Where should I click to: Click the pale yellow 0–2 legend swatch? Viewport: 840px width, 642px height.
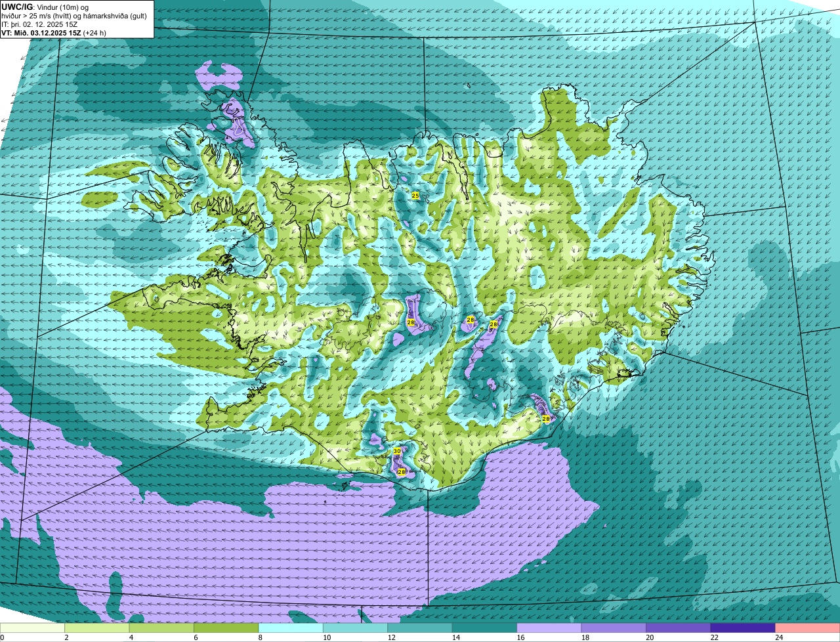pyautogui.click(x=33, y=628)
